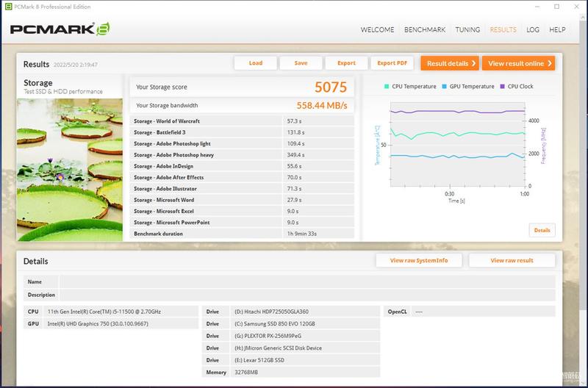The image size is (588, 388).
Task: Click View raw result
Action: click(512, 261)
